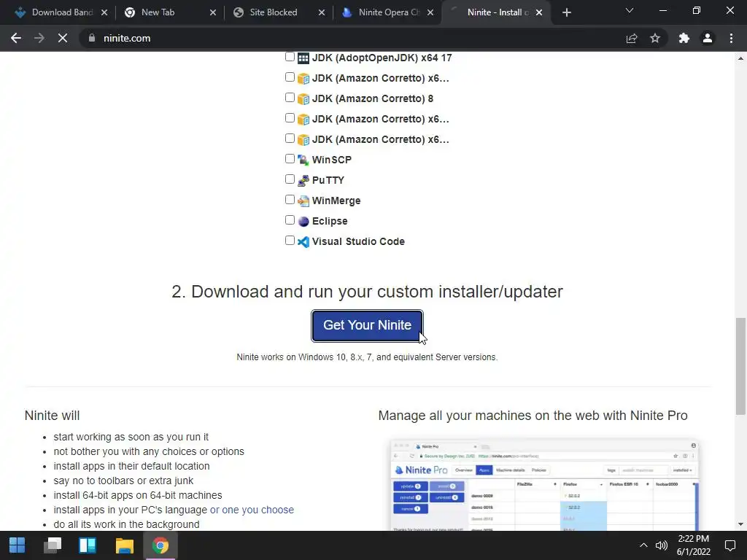This screenshot has height=560, width=747.
Task: Tick the PuTTY checkbox
Action: tap(290, 179)
